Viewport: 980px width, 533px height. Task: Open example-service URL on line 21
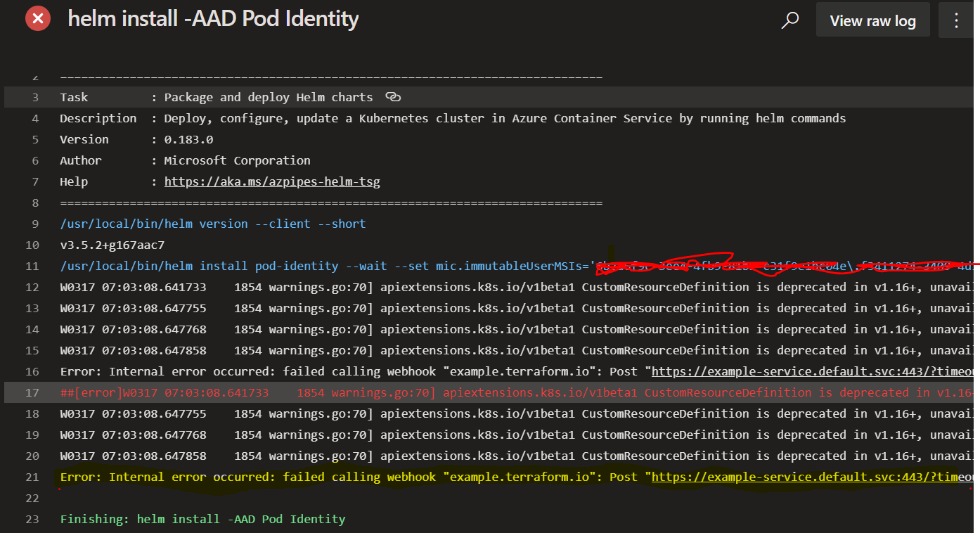pos(813,477)
